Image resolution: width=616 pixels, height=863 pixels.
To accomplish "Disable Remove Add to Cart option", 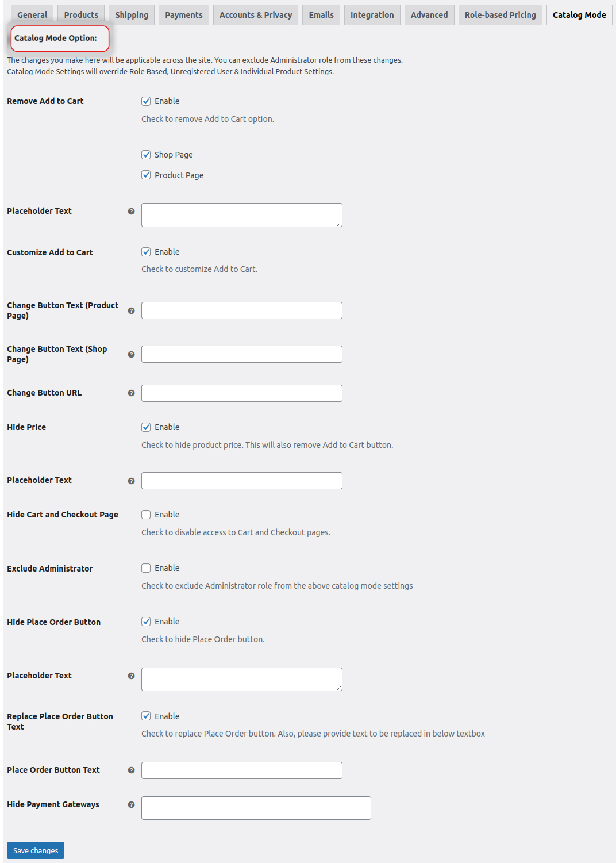I will [146, 101].
